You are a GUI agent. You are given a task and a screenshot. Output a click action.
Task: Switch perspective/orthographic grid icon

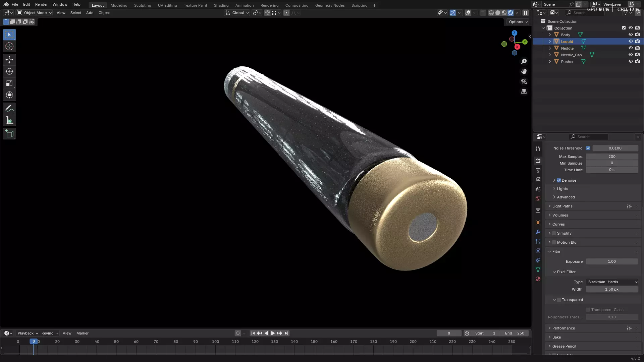click(x=524, y=92)
